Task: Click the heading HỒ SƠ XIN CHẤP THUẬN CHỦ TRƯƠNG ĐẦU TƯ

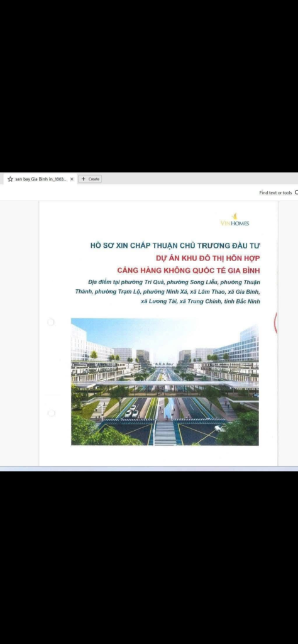Action: [x=175, y=245]
